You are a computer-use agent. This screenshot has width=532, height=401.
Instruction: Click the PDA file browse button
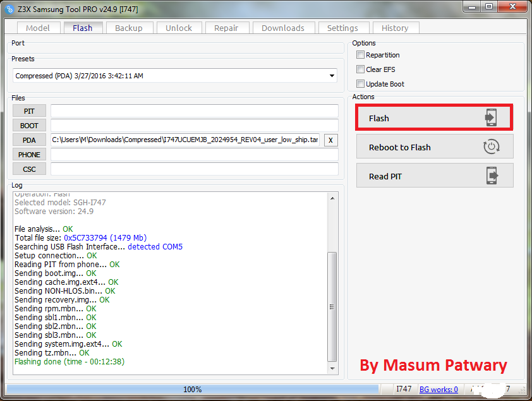pyautogui.click(x=29, y=140)
